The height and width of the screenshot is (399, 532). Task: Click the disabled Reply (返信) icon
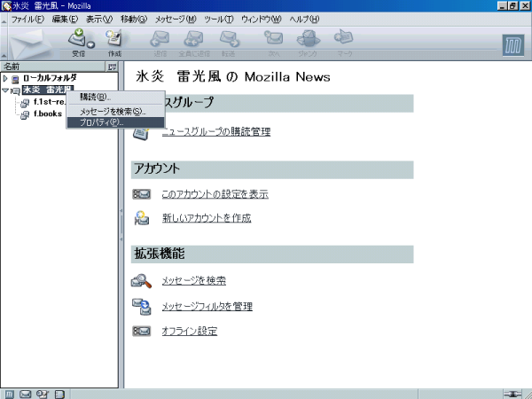pyautogui.click(x=160, y=38)
